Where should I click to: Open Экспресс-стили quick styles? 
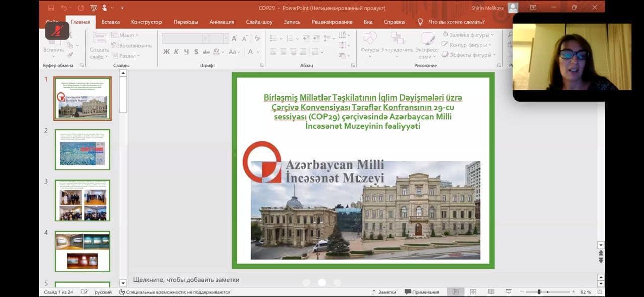pyautogui.click(x=428, y=45)
